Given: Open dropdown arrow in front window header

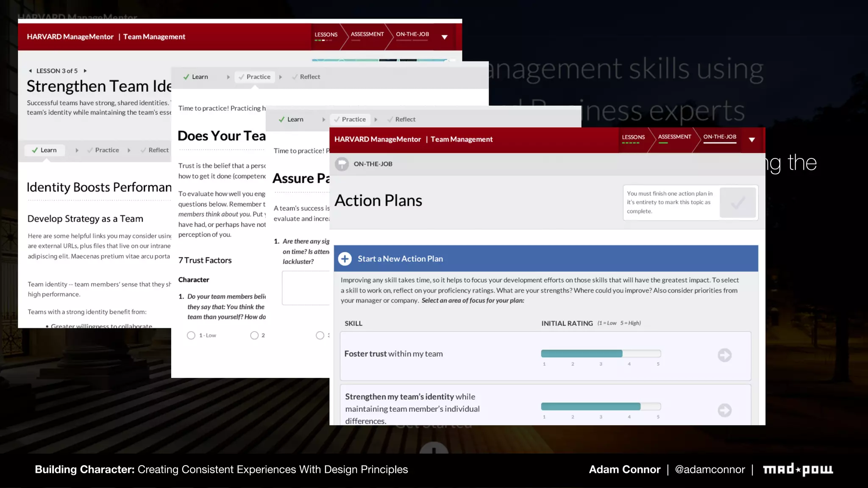Looking at the screenshot, I should pyautogui.click(x=752, y=140).
